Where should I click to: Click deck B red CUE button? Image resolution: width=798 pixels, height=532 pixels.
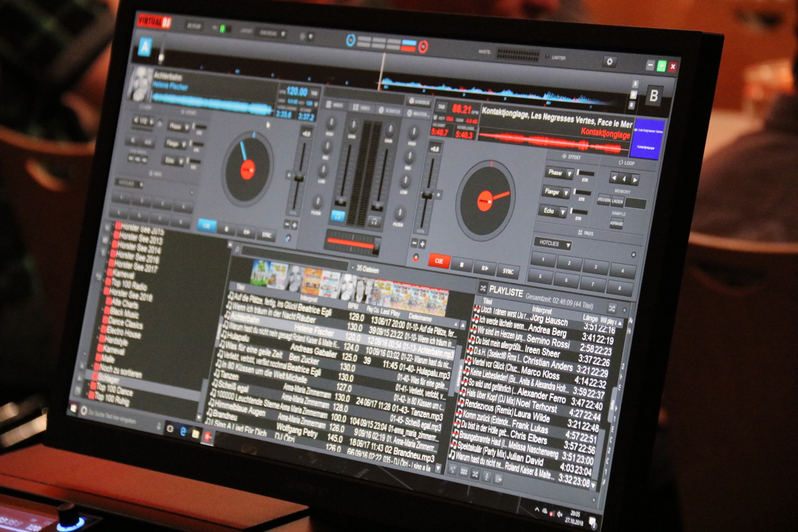click(x=438, y=261)
